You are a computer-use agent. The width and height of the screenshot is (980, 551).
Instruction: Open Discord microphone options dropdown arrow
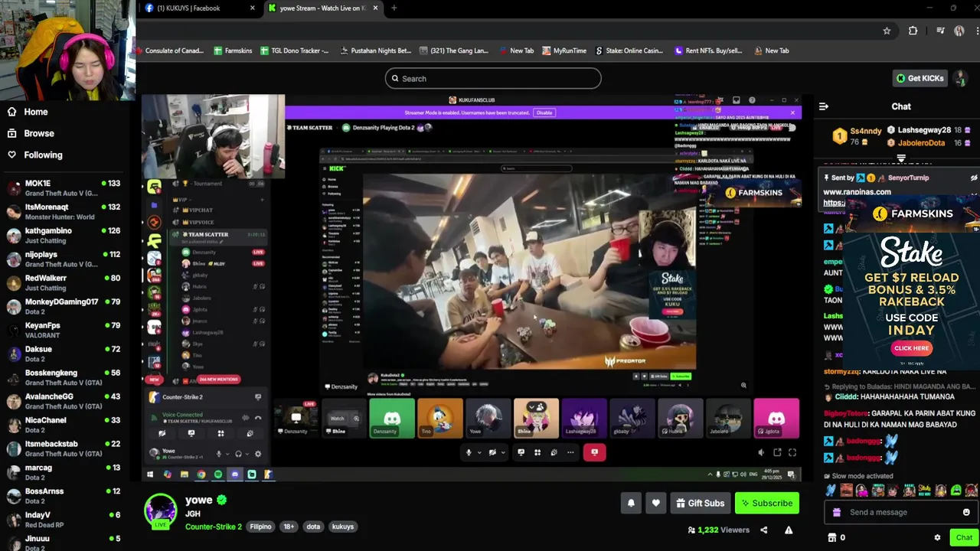(x=479, y=452)
